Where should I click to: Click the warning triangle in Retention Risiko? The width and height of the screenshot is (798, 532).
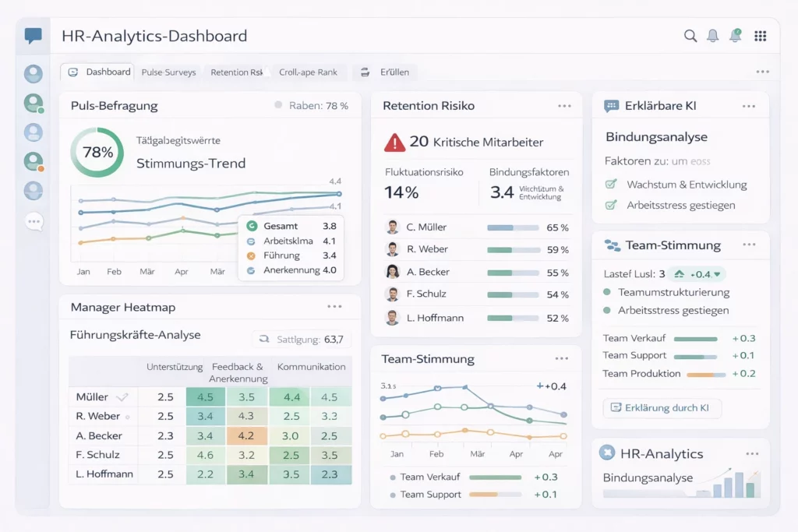[x=394, y=144]
